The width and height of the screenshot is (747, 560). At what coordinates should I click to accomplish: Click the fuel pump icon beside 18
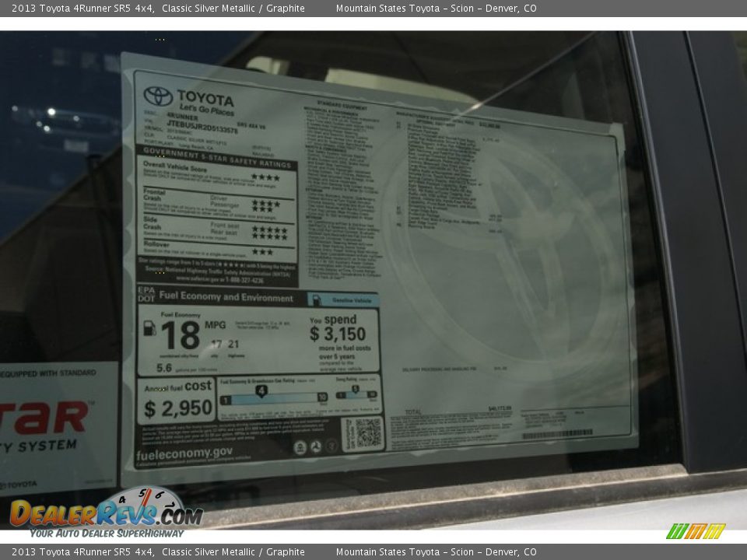click(x=149, y=328)
